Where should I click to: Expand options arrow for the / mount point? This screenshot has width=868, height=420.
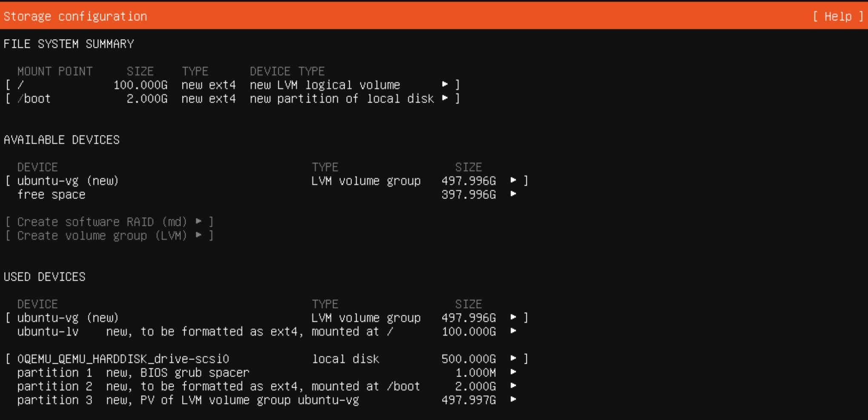coord(445,85)
